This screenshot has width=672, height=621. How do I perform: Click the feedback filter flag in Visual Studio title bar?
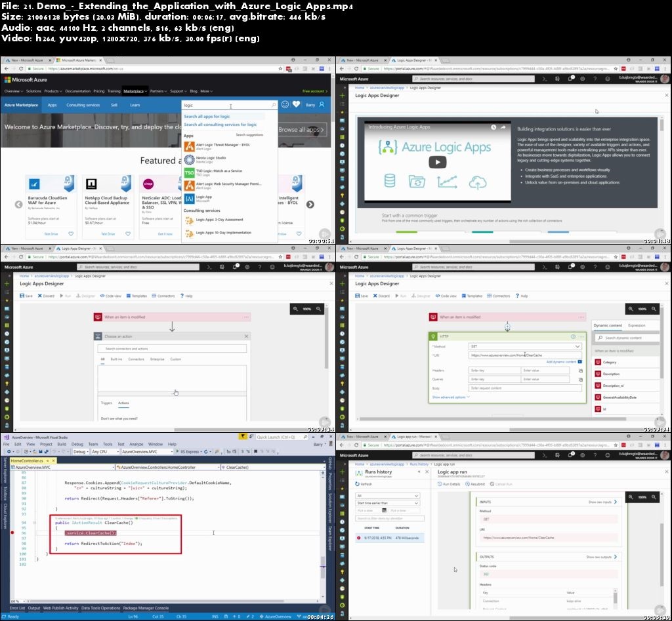243,437
